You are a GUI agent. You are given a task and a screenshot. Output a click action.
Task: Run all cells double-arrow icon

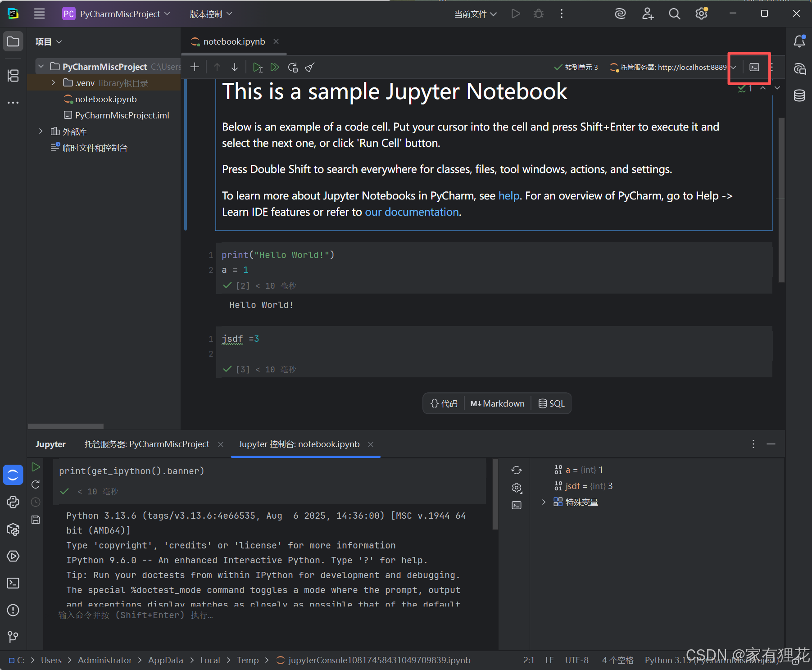[275, 67]
